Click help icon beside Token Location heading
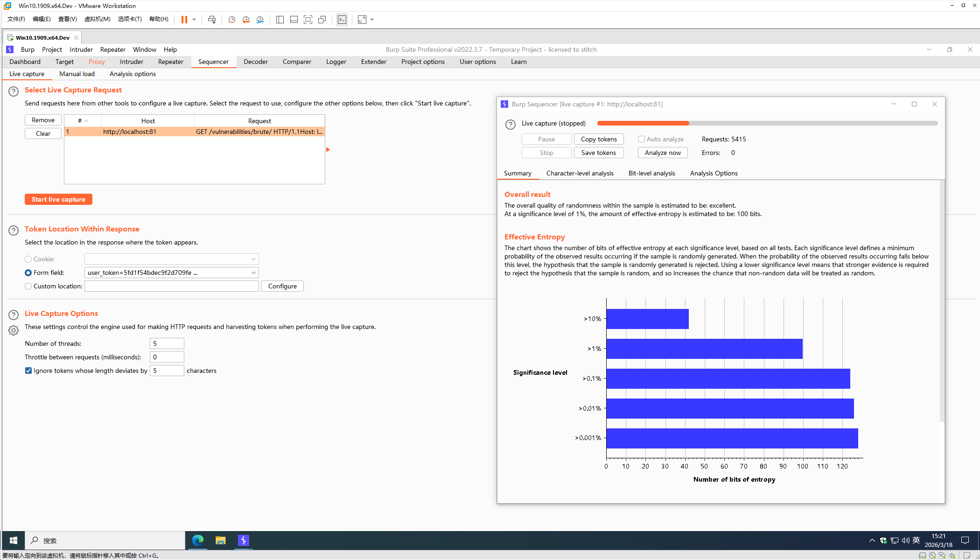The width and height of the screenshot is (980, 560). (x=14, y=230)
